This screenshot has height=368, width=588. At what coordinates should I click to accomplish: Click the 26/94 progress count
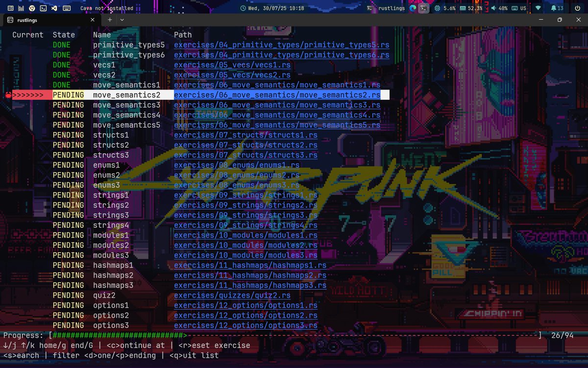(562, 336)
